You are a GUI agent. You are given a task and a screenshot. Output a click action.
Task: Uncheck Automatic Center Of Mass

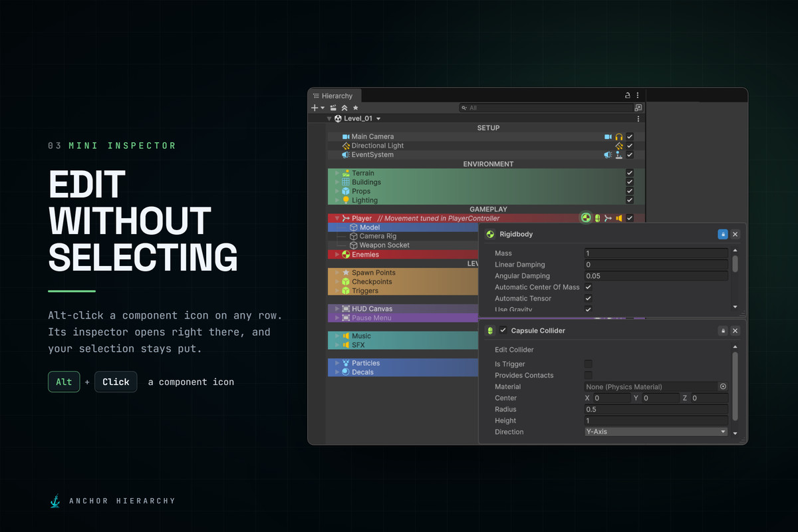point(588,287)
